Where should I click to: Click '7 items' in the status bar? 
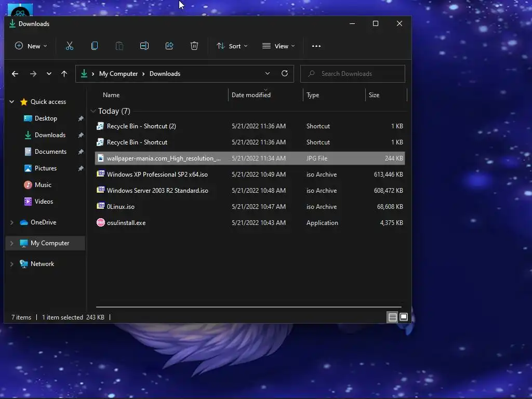[x=21, y=317]
